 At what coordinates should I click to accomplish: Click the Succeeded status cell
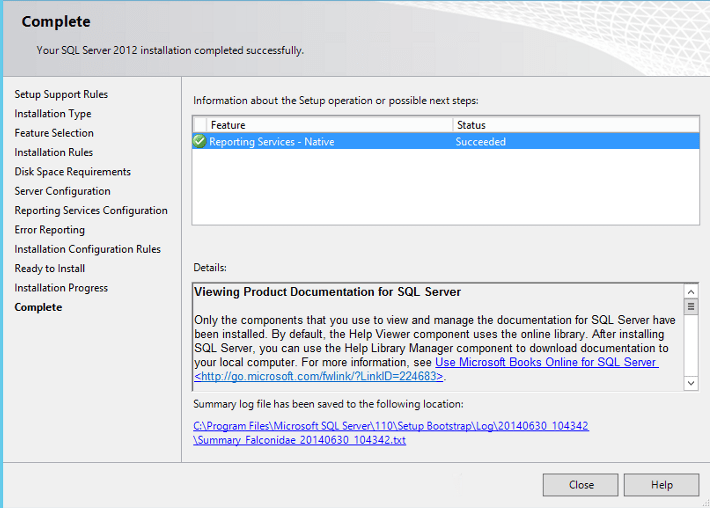pos(481,142)
